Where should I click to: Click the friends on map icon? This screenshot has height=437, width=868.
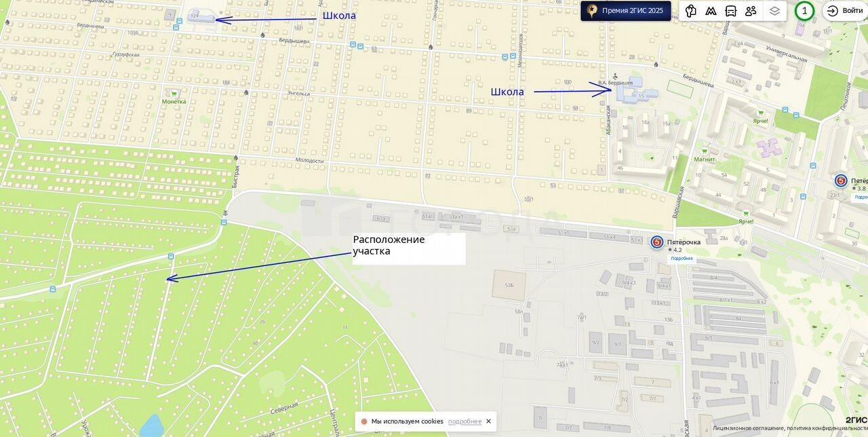751,11
